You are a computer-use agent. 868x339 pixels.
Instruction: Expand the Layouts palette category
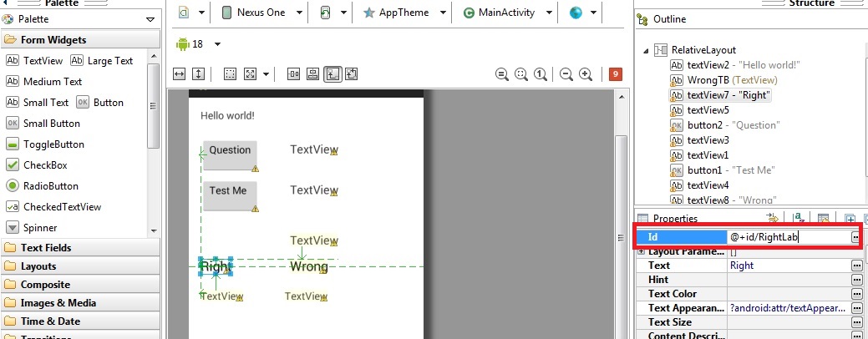coord(79,266)
